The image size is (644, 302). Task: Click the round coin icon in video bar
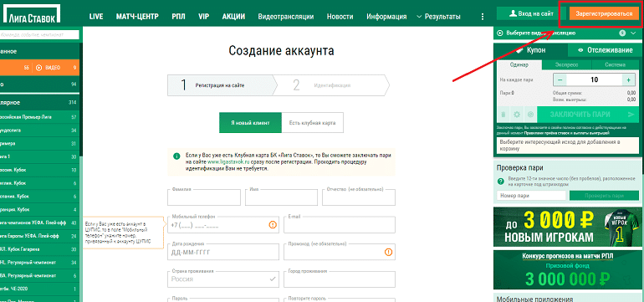point(622,33)
